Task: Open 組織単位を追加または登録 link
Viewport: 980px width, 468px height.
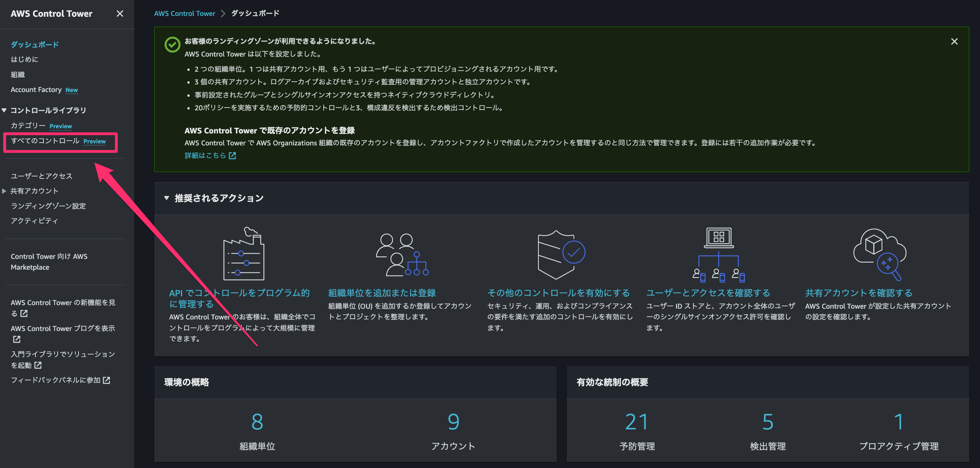Action: (x=382, y=293)
